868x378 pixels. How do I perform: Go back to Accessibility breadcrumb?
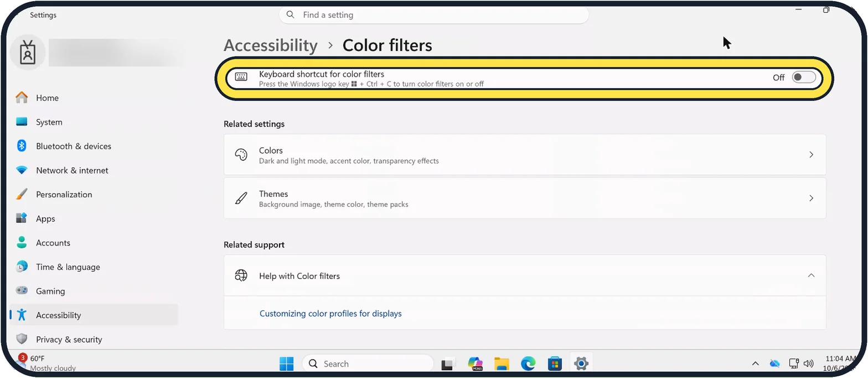[x=271, y=45]
